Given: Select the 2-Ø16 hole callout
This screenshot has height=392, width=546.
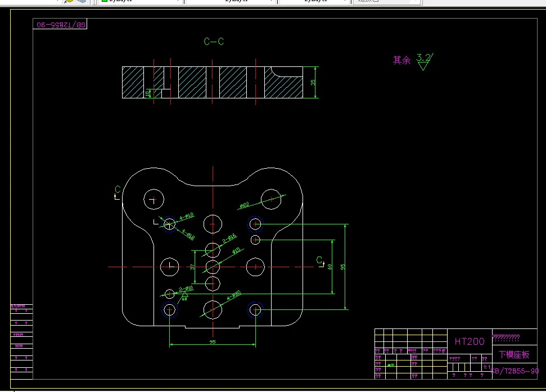Looking at the screenshot, I should (x=229, y=238).
